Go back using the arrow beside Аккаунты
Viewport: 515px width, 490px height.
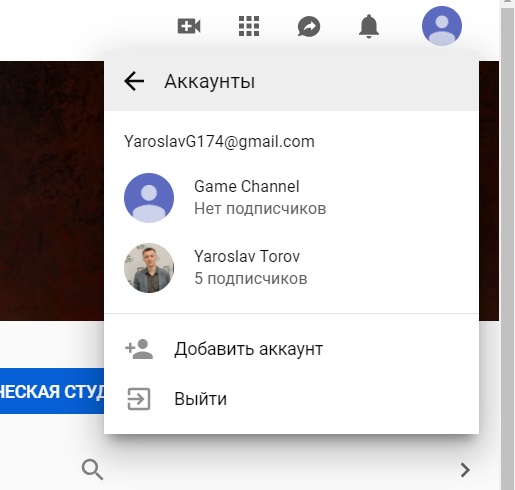[134, 81]
